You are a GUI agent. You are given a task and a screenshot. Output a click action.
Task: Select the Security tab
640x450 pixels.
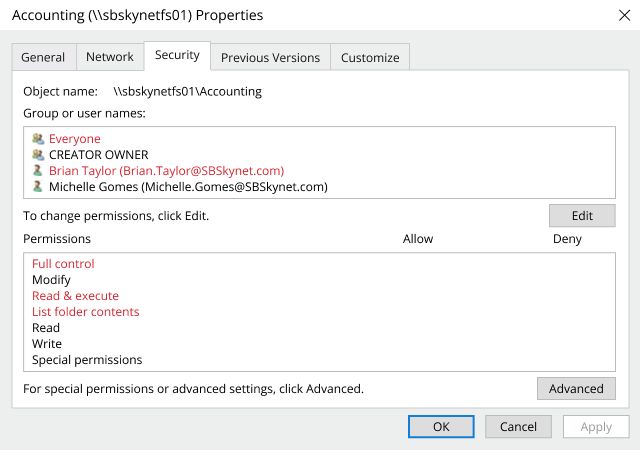tap(177, 56)
